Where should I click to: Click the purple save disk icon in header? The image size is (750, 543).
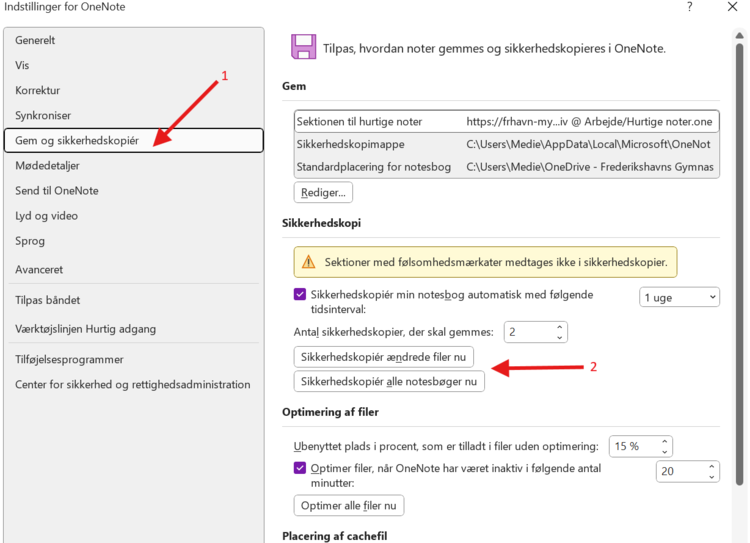point(304,47)
